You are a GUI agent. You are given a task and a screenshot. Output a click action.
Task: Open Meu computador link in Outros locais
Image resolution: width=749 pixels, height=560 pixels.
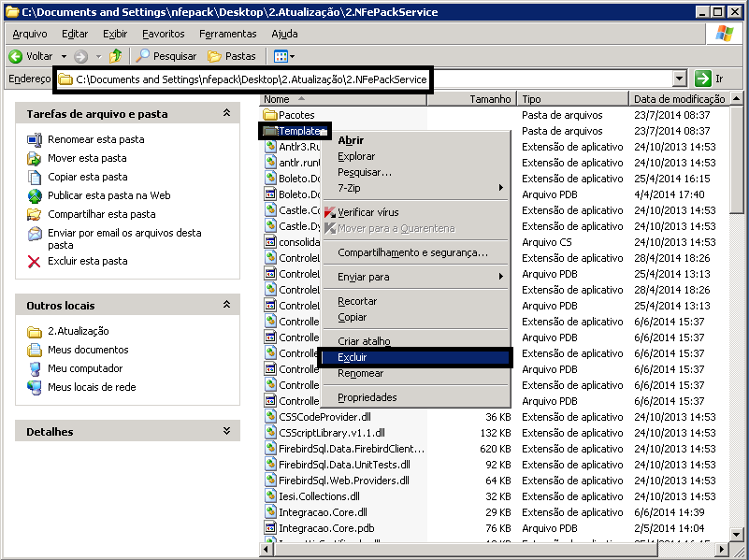pos(85,368)
